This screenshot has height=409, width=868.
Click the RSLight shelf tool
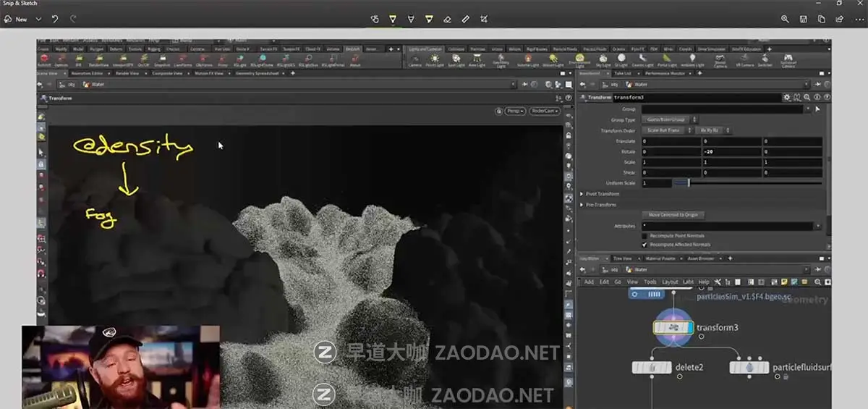click(239, 61)
